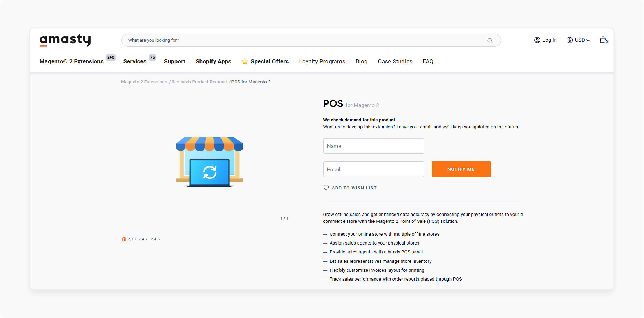Click the dollar currency icon
644x318 pixels.
(x=569, y=40)
